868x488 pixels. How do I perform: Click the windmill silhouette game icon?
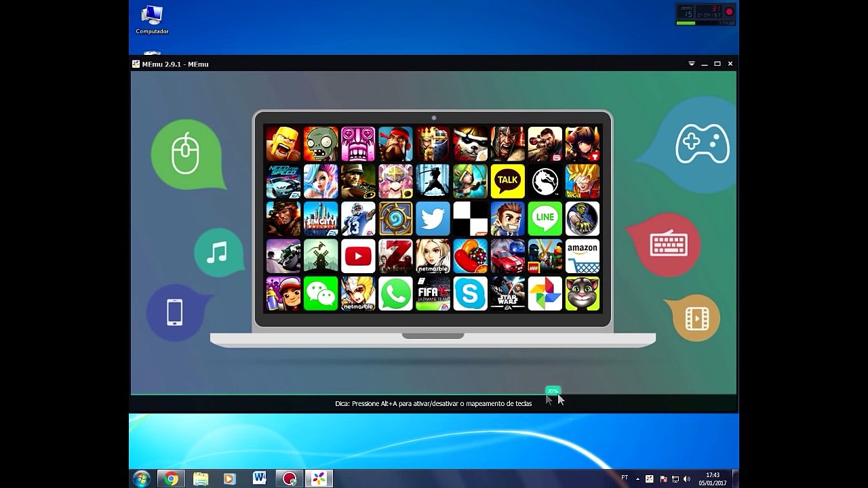(x=321, y=256)
